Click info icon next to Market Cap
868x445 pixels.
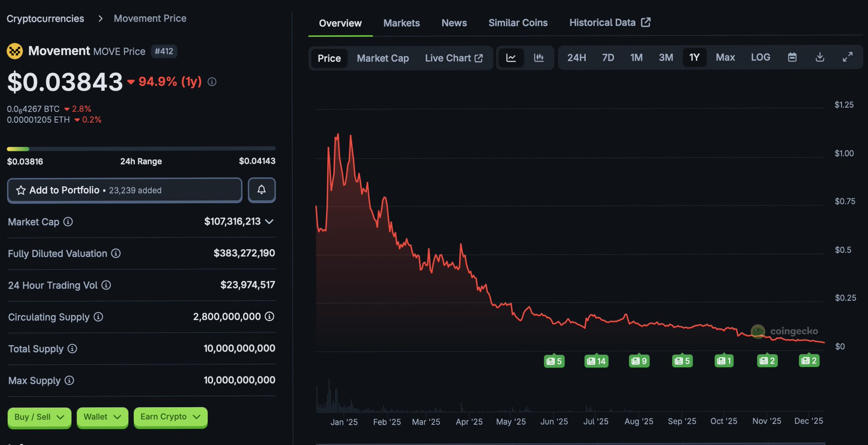pyautogui.click(x=68, y=222)
